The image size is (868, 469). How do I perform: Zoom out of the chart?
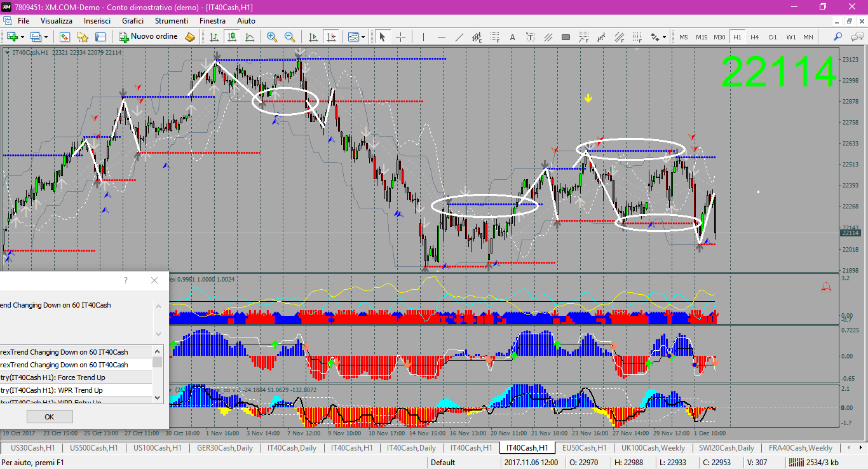coord(290,37)
